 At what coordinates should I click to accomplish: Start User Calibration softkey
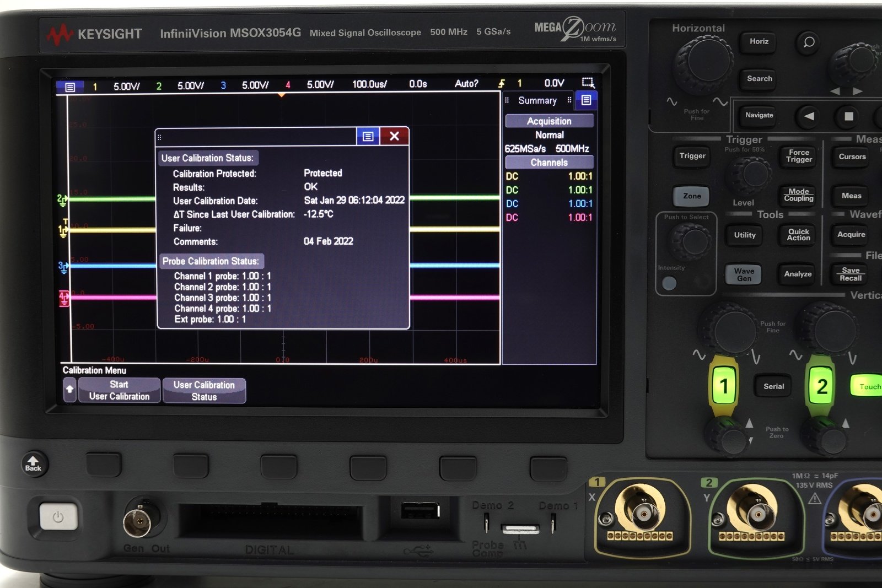click(119, 390)
